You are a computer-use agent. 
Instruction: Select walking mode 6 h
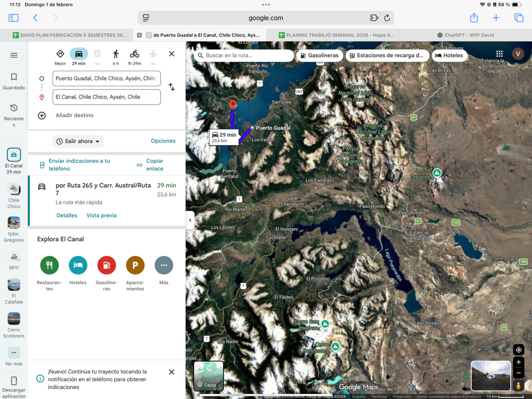click(x=116, y=58)
